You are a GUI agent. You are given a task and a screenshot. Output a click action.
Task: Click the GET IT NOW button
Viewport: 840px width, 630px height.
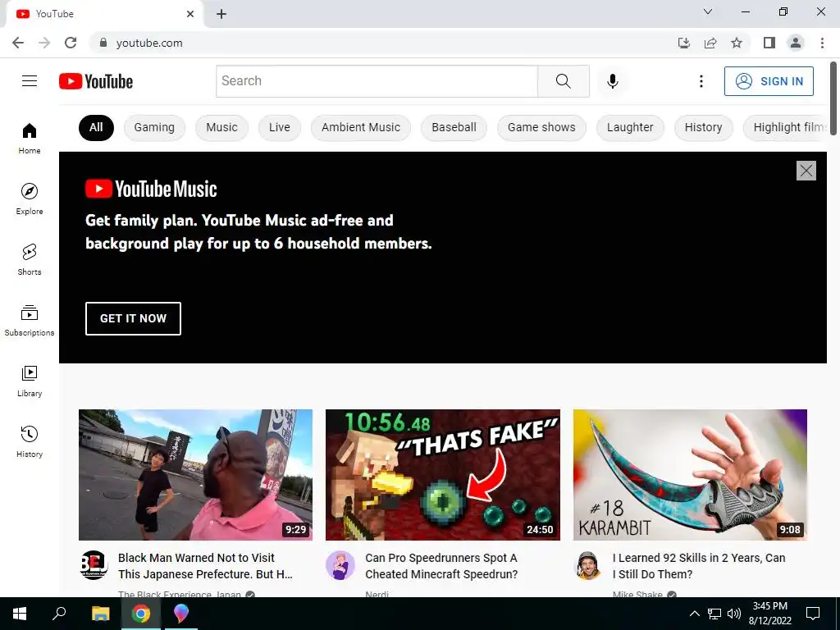133,319
